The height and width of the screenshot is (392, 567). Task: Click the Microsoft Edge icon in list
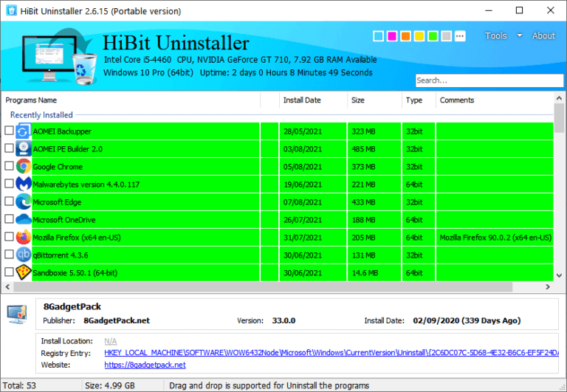coord(24,202)
